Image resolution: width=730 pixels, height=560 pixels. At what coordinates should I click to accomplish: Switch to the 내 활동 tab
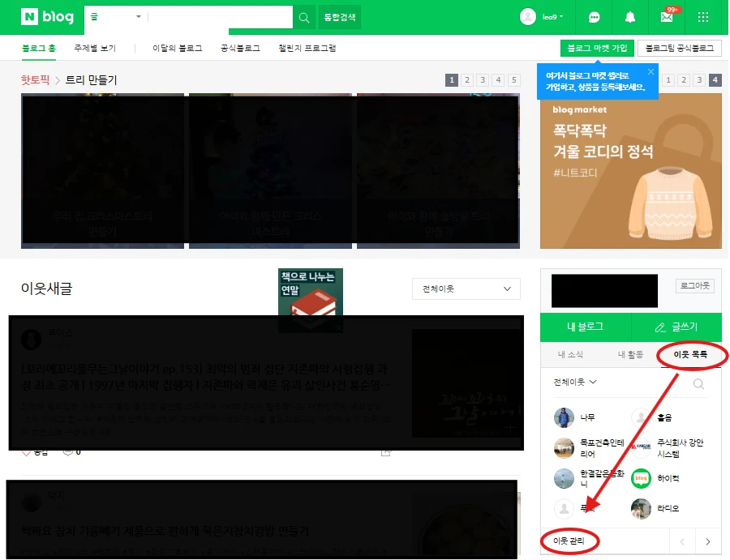click(x=630, y=354)
